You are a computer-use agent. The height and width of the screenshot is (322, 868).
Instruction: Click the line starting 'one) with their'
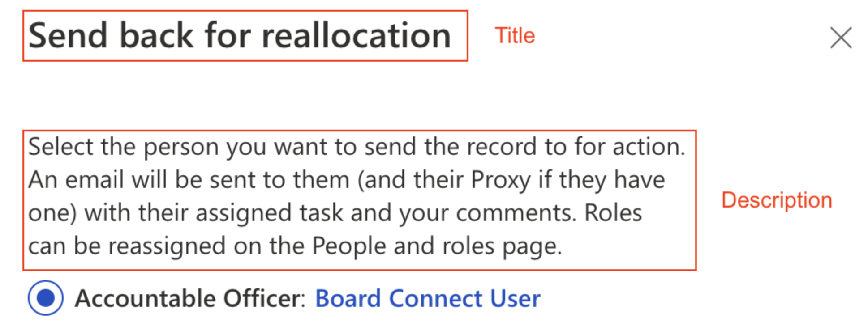click(x=335, y=213)
